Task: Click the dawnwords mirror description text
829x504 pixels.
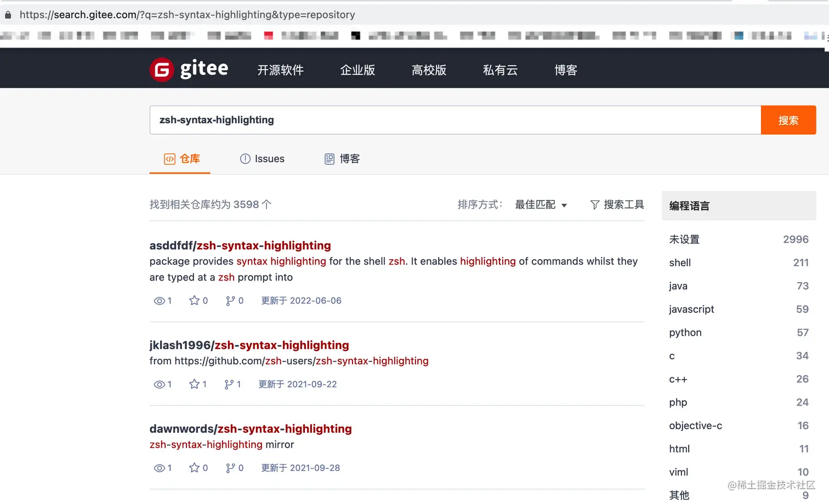Action: click(x=222, y=445)
